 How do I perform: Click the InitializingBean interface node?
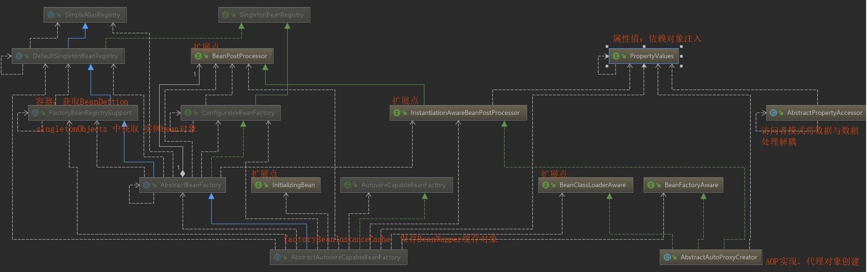286,185
